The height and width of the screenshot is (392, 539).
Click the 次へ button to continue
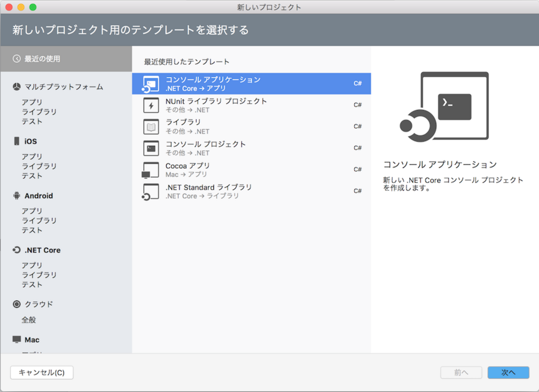pos(508,373)
